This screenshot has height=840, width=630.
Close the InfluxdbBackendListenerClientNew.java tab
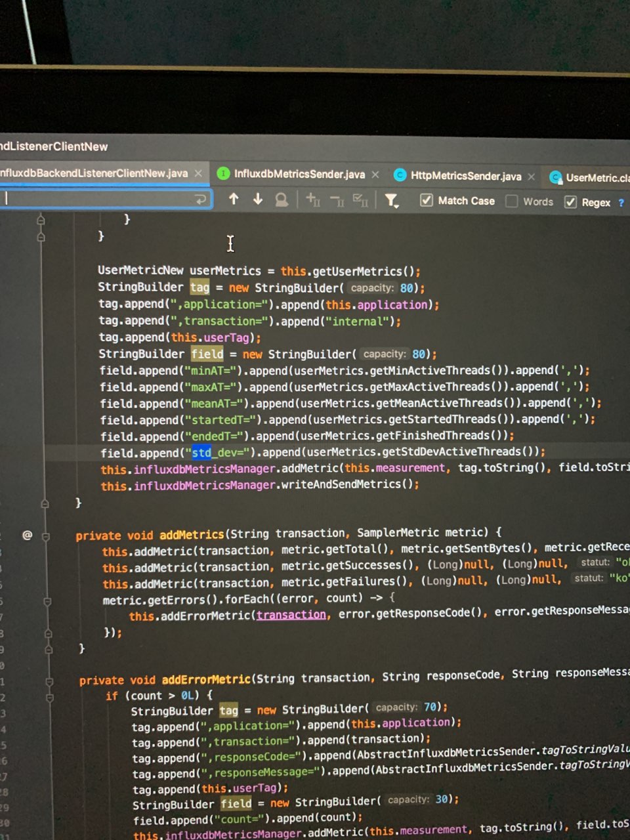(198, 173)
